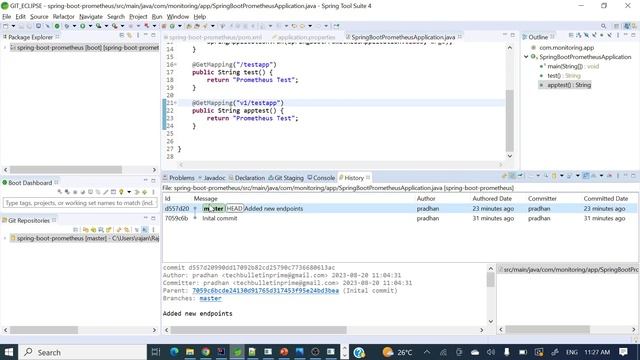
Task: Open the Refactor menu
Action: [x=63, y=17]
